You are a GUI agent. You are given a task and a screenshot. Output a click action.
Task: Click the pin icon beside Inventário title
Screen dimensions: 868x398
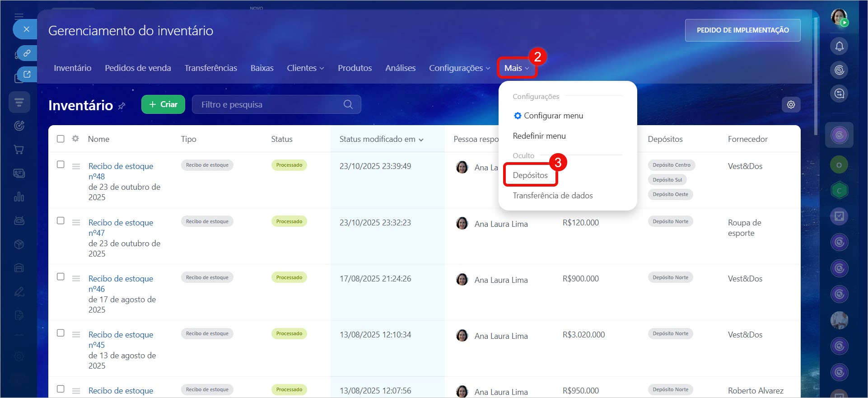tap(121, 107)
